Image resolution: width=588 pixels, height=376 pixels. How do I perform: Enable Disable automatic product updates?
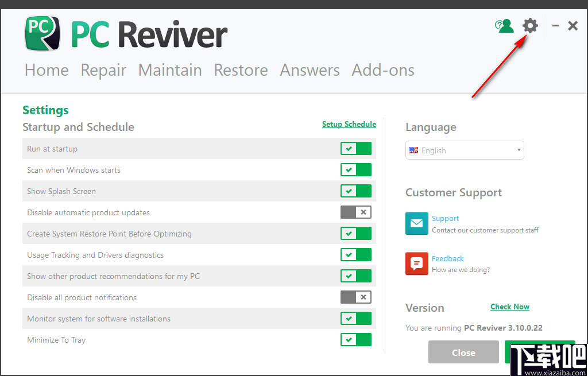(x=355, y=212)
